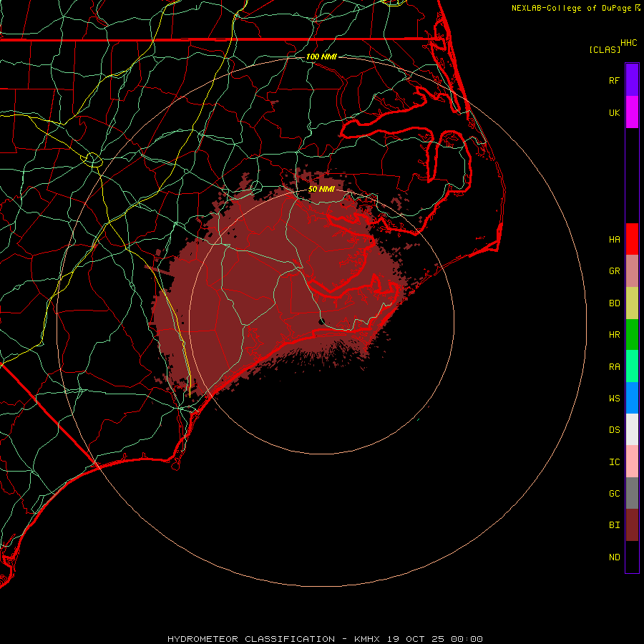Click the HA red legend swatch
644x644 pixels.
[x=632, y=239]
